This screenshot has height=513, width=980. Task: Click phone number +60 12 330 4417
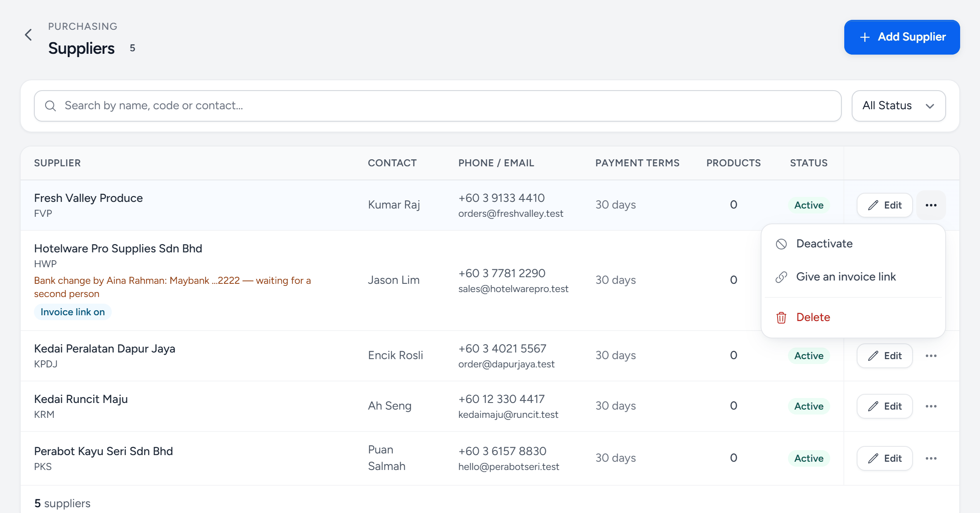501,399
